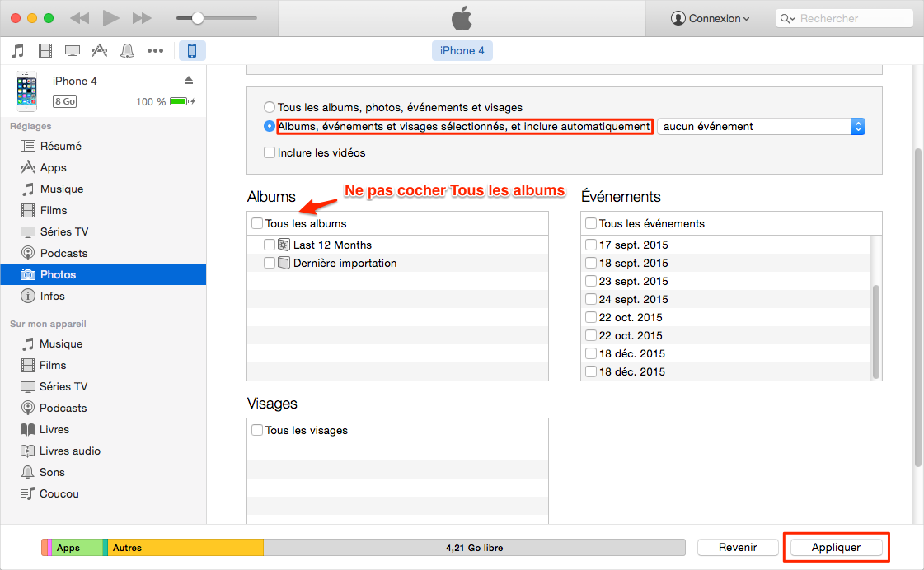Click the main window vertical scrollbar

tap(917, 307)
